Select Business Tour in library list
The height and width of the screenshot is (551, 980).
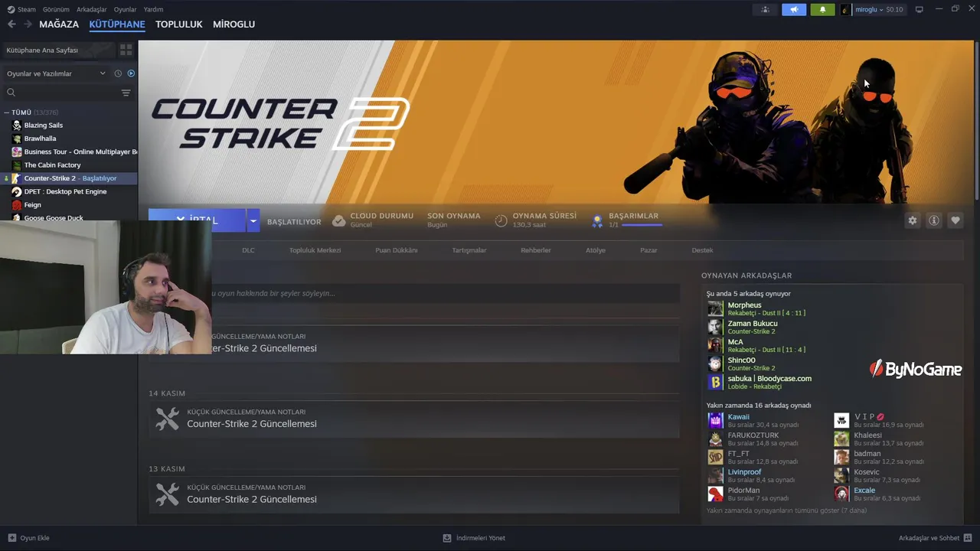80,152
